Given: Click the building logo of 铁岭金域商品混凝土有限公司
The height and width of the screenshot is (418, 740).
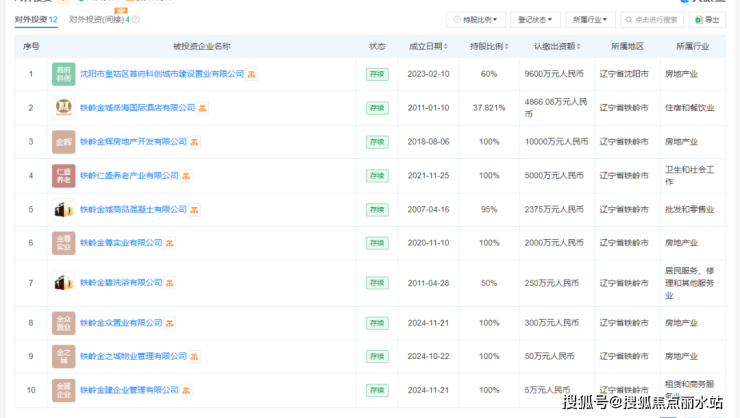Looking at the screenshot, I should point(63,210).
